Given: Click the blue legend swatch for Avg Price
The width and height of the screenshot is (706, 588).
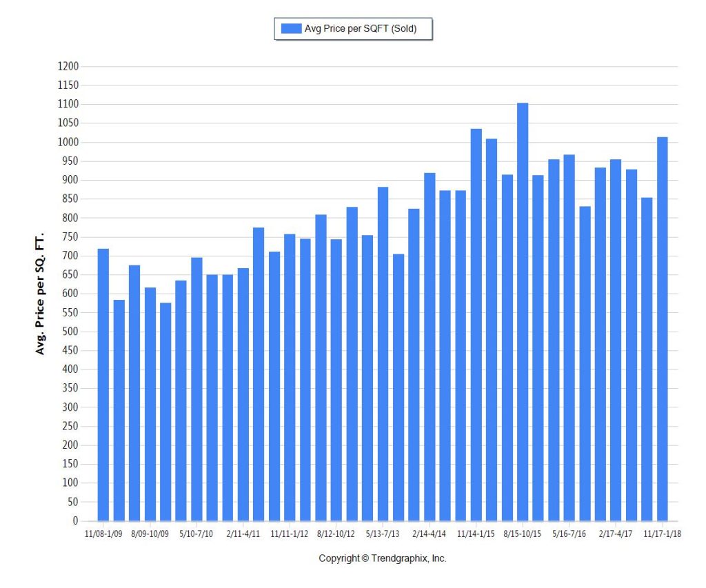Looking at the screenshot, I should pyautogui.click(x=292, y=28).
